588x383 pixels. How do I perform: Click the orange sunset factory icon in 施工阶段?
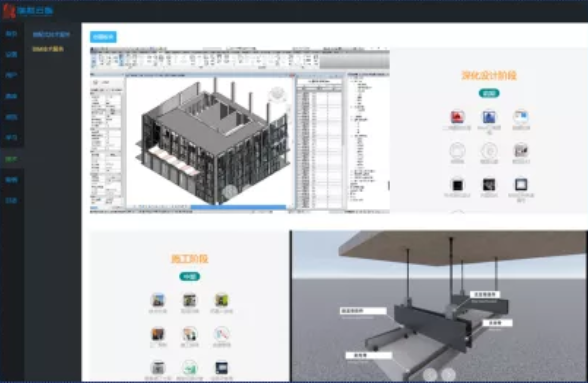(x=158, y=334)
